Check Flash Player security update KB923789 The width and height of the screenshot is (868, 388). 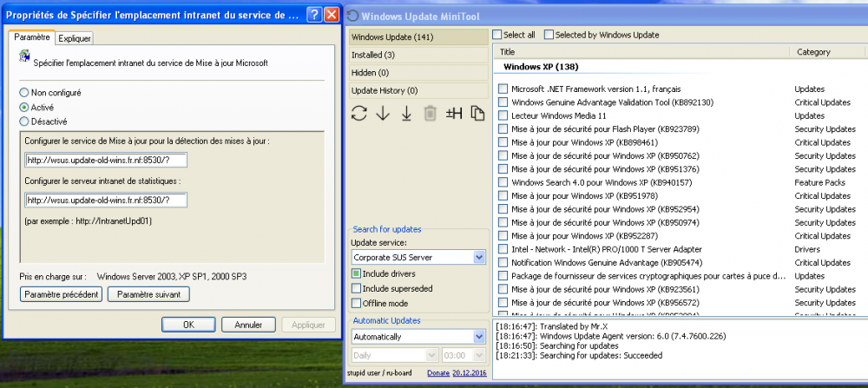pos(503,129)
